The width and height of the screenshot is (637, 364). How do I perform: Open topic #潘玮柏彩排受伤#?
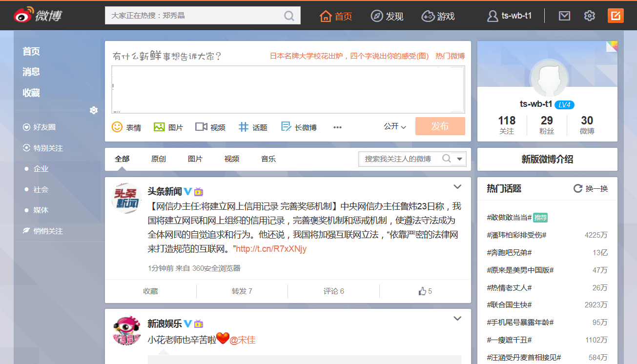(x=516, y=235)
